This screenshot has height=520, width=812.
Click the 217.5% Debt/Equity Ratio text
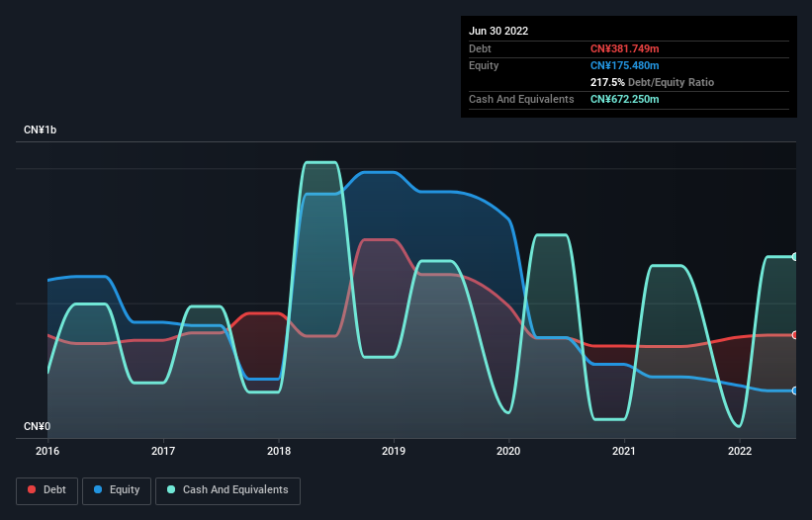pos(652,82)
